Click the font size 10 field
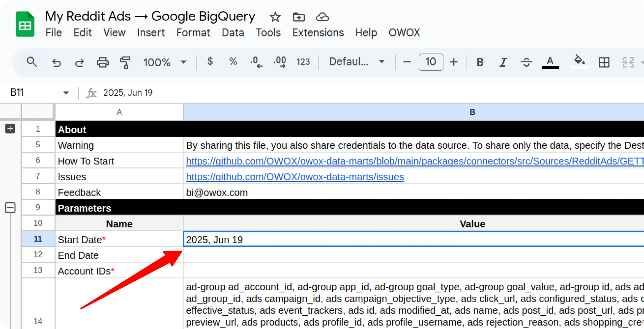Image resolution: width=644 pixels, height=329 pixels. [x=431, y=62]
